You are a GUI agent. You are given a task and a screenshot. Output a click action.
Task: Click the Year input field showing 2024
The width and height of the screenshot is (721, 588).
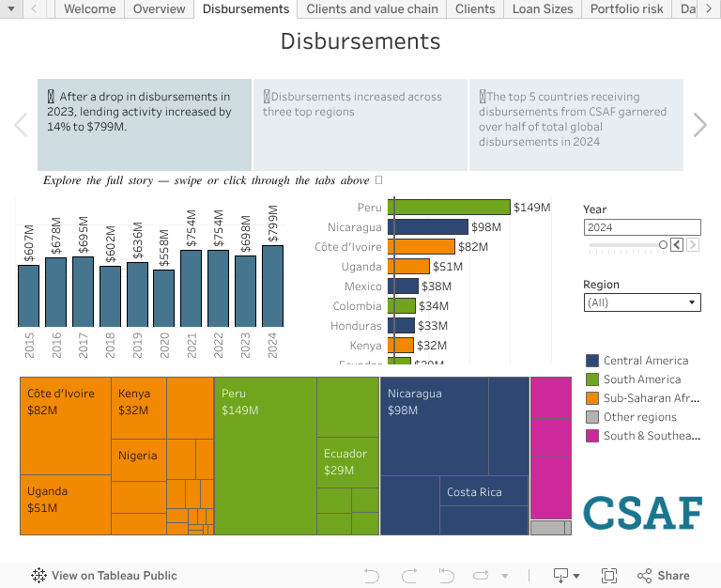[642, 227]
